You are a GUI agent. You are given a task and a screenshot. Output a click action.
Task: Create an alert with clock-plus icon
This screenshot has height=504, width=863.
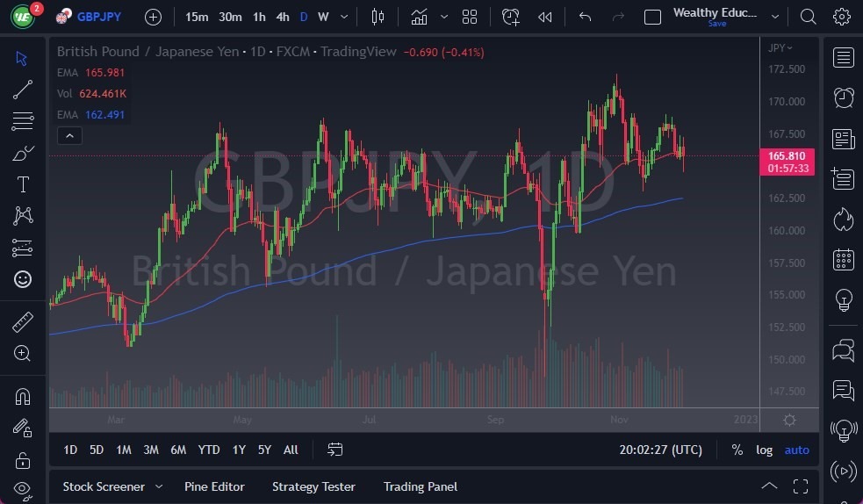point(510,17)
